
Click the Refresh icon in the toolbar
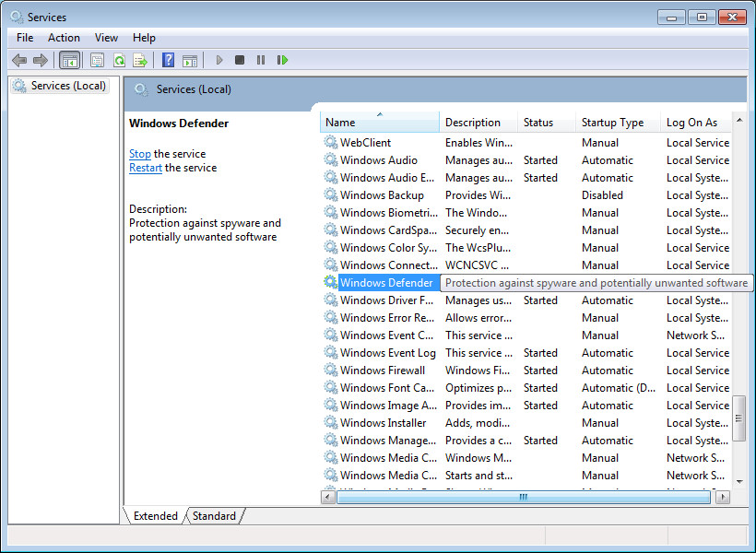click(x=120, y=59)
